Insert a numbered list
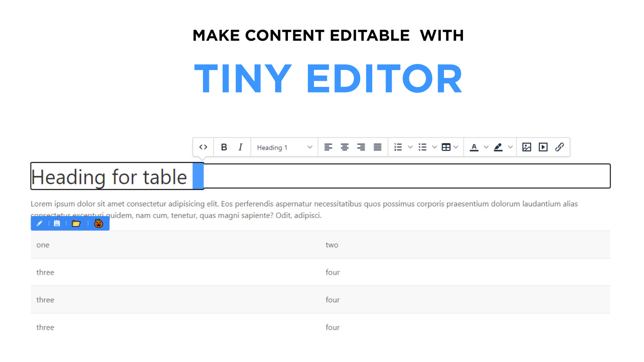644x362 pixels. 398,147
